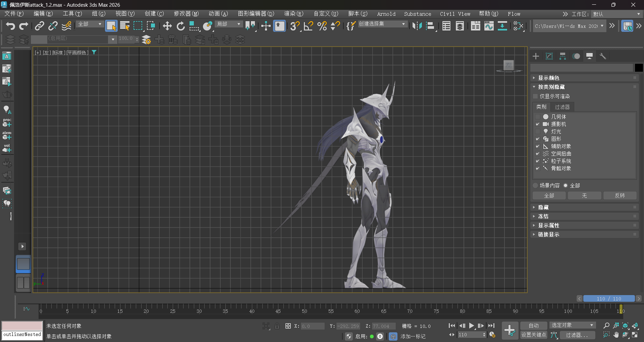Uncheck the 骨骼对象 hide category box
Screen dimensions: 644x342
(x=538, y=169)
